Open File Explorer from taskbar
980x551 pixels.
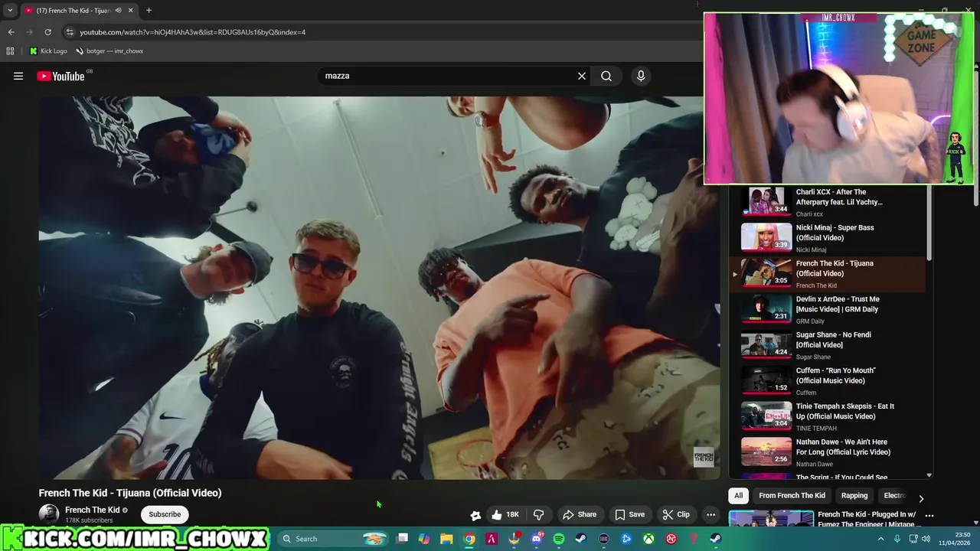[x=446, y=539]
